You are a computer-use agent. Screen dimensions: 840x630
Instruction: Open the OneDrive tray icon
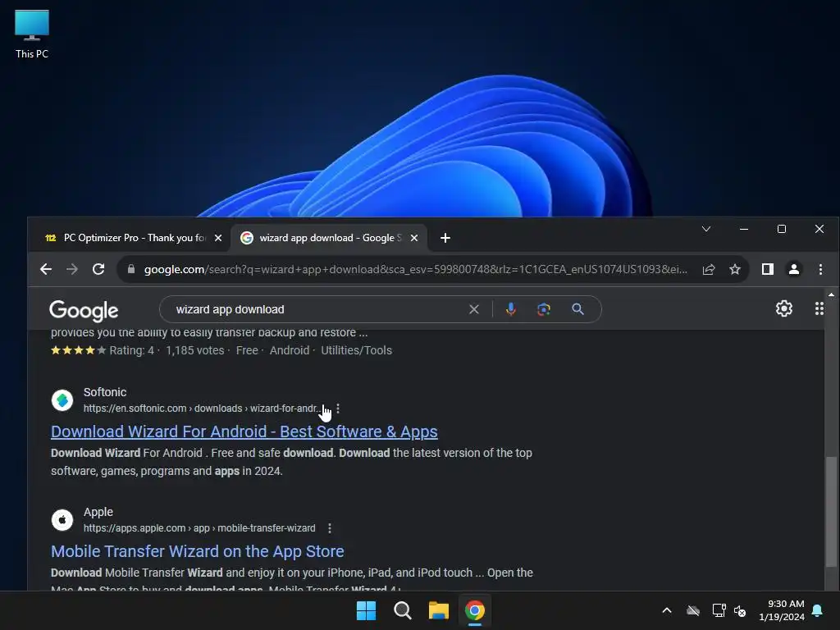click(693, 610)
